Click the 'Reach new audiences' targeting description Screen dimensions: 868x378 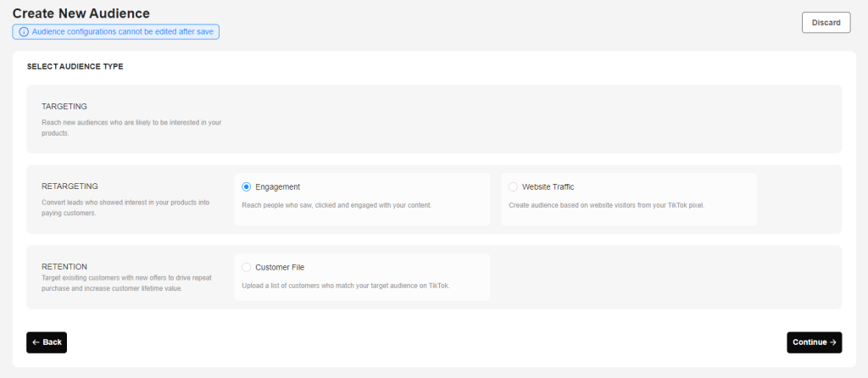131,128
